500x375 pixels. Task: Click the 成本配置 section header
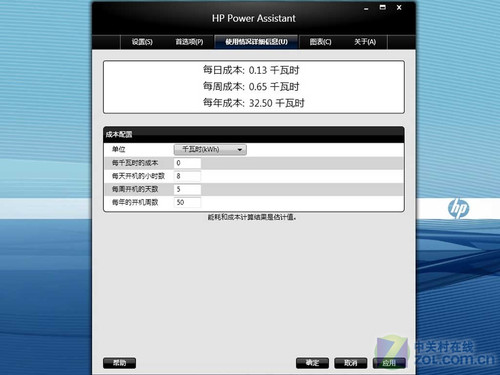point(254,135)
